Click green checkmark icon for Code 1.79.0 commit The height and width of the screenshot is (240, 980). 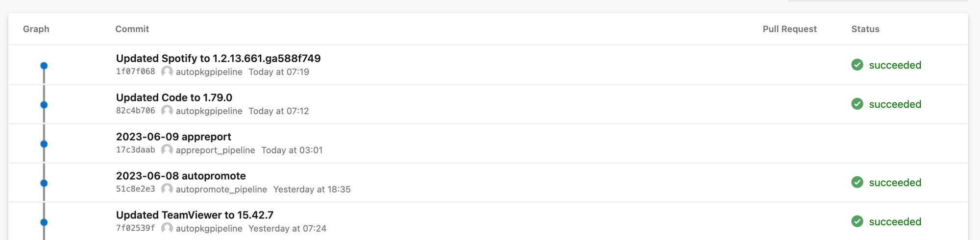(x=857, y=104)
